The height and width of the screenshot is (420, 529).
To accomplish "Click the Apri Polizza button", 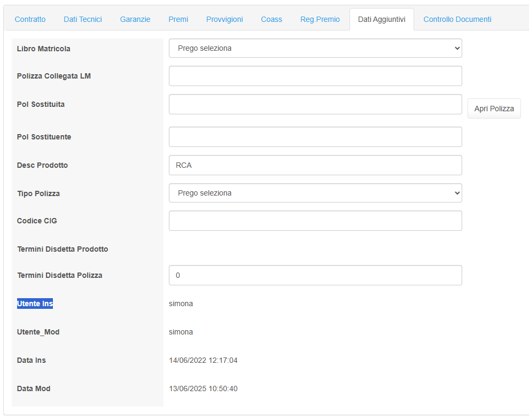I will tap(494, 108).
